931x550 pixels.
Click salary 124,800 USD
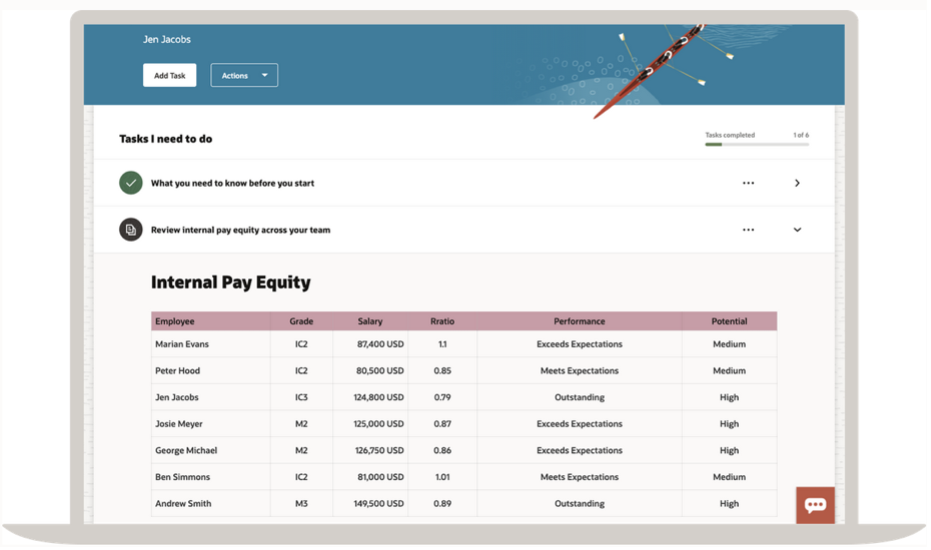pos(379,397)
